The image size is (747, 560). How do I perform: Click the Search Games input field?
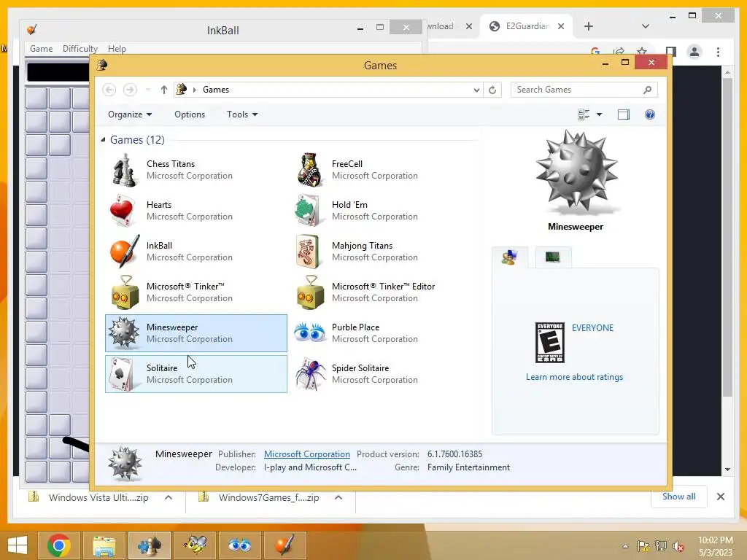(584, 90)
